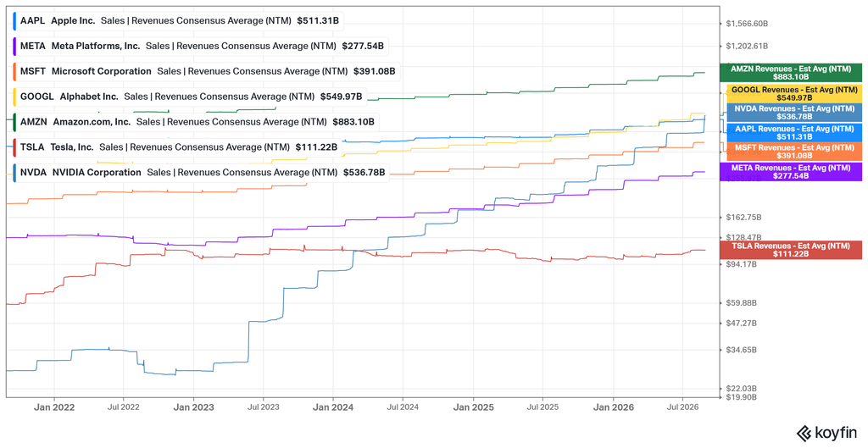Select the AMZN Amazon.com legend entry
The image size is (868, 448).
(x=196, y=122)
